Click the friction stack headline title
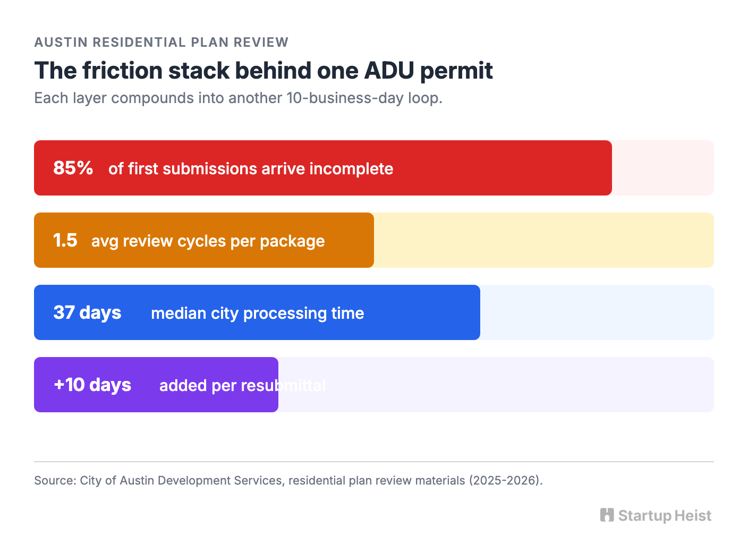The width and height of the screenshot is (748, 560). pos(263,71)
